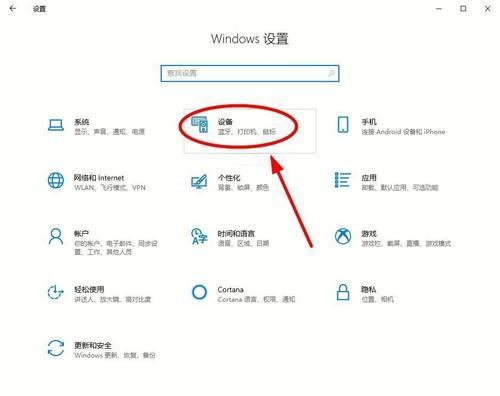Open the 更新和安全 refresh icon
The height and width of the screenshot is (396, 500).
56,348
